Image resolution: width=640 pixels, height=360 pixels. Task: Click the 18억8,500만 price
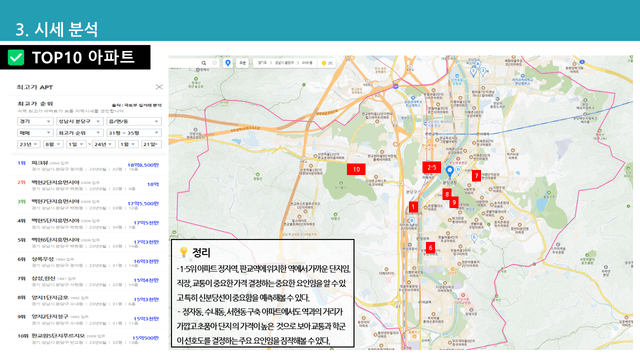143,165
